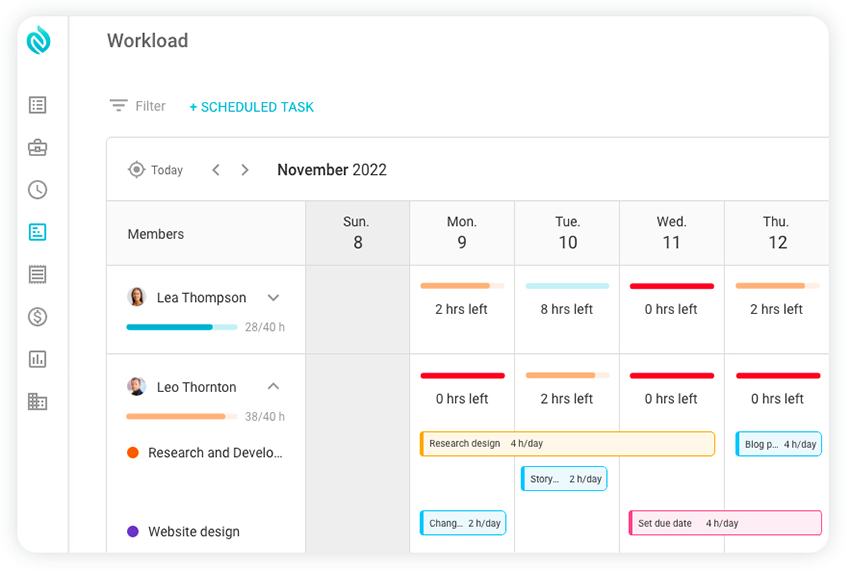Open the lined sheet sidebar icon

pos(37,274)
